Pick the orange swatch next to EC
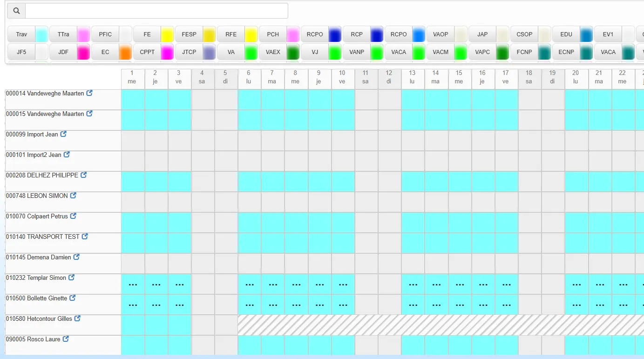Image resolution: width=644 pixels, height=359 pixels. click(125, 52)
